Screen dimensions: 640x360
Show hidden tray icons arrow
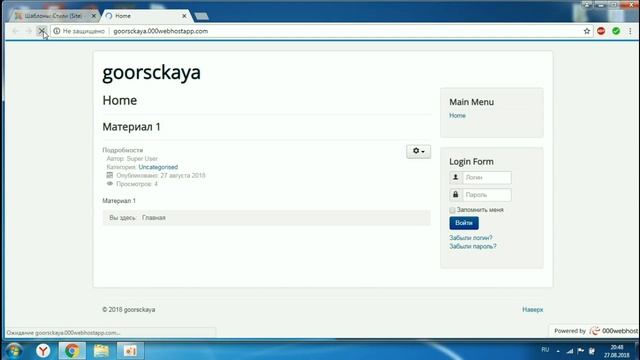tap(558, 351)
